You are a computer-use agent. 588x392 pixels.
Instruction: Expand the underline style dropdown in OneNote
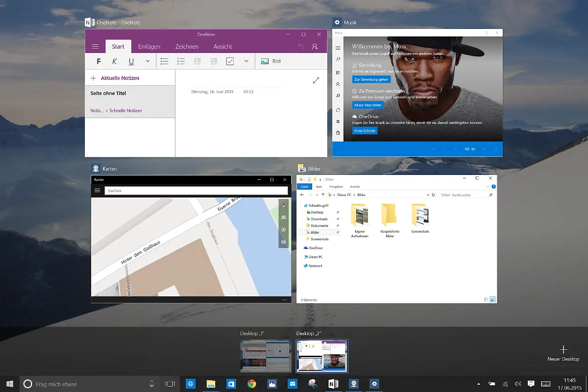147,61
